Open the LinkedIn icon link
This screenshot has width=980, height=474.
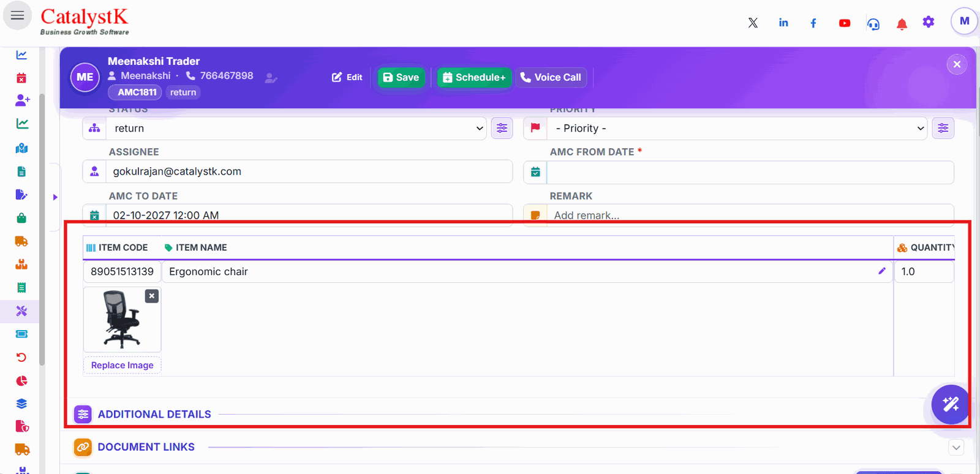(x=783, y=23)
